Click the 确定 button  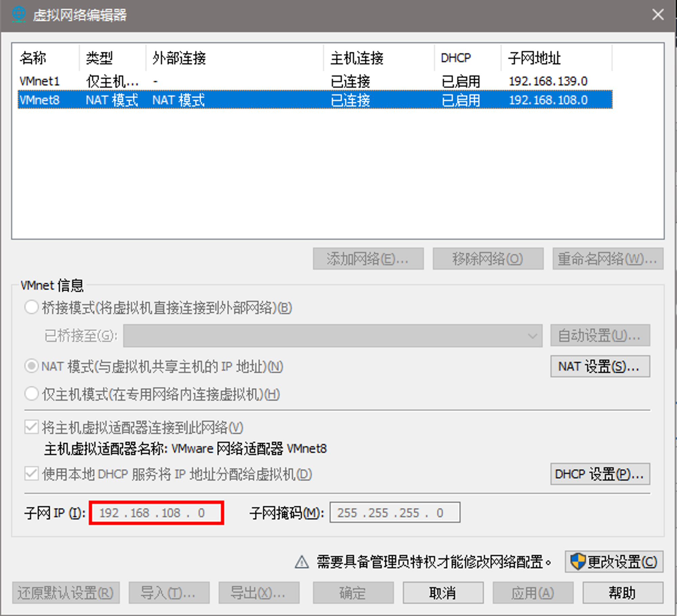(x=353, y=593)
